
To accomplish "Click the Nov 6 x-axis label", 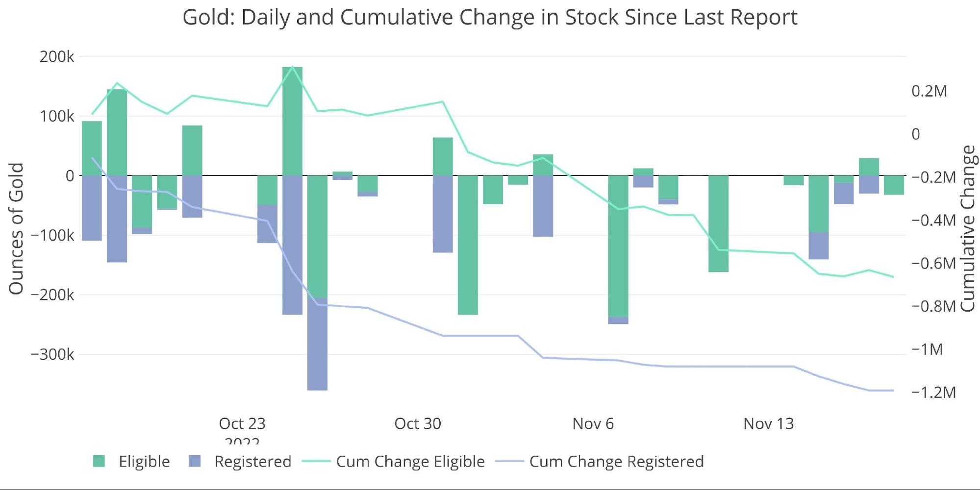I will click(593, 423).
